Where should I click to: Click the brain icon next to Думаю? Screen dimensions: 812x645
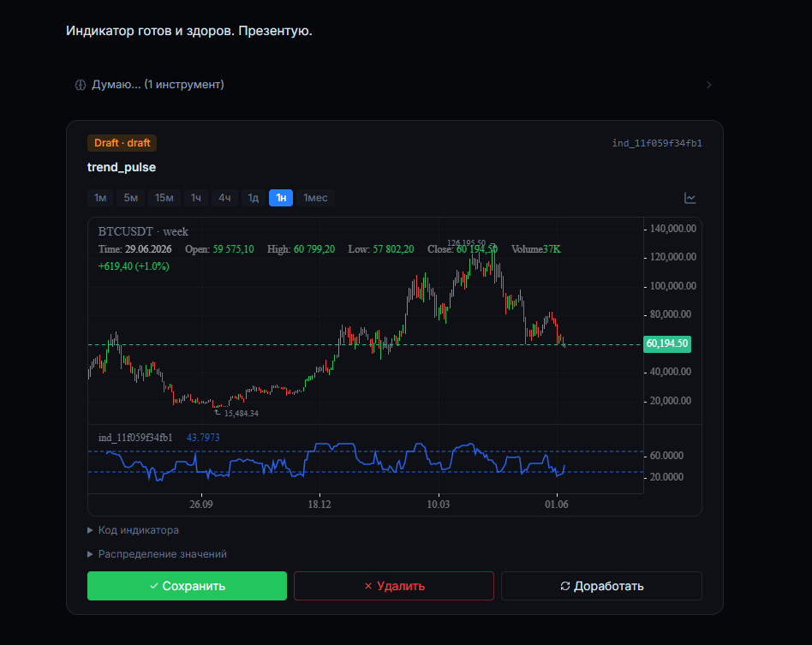click(x=81, y=85)
